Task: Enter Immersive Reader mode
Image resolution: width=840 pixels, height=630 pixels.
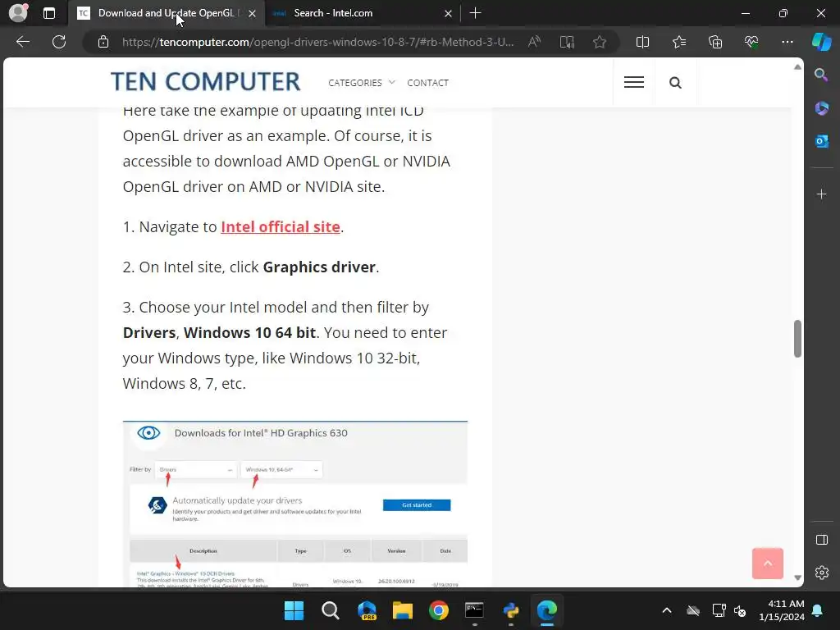Action: click(x=567, y=42)
